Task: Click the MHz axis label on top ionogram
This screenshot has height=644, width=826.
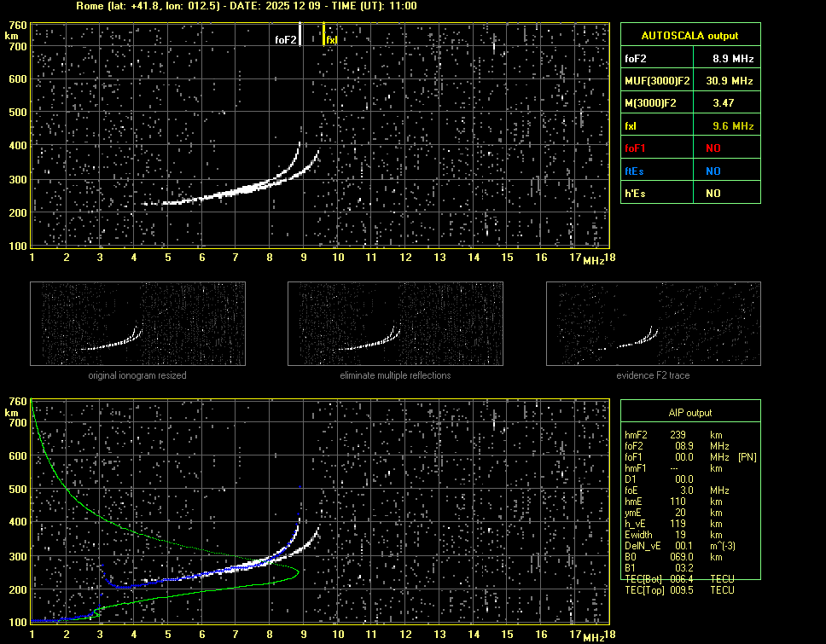Action: [593, 260]
